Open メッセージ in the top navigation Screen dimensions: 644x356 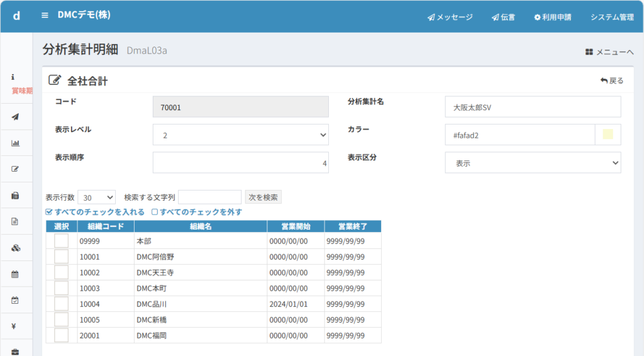[x=450, y=17]
